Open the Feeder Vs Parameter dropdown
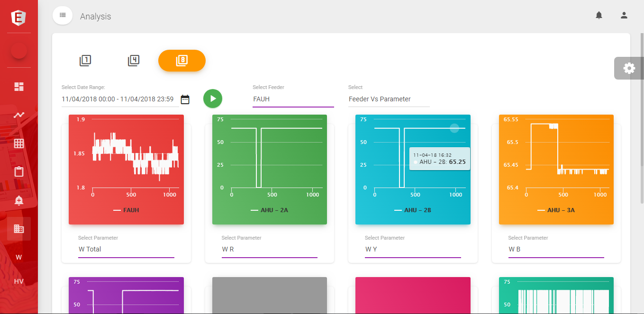Image resolution: width=644 pixels, height=314 pixels. [x=389, y=99]
